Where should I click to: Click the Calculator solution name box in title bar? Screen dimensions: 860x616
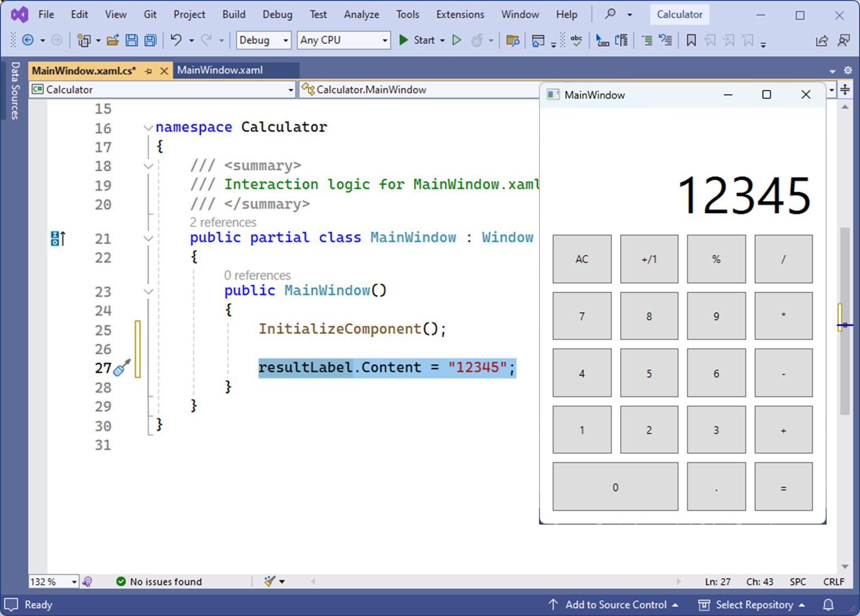click(679, 14)
